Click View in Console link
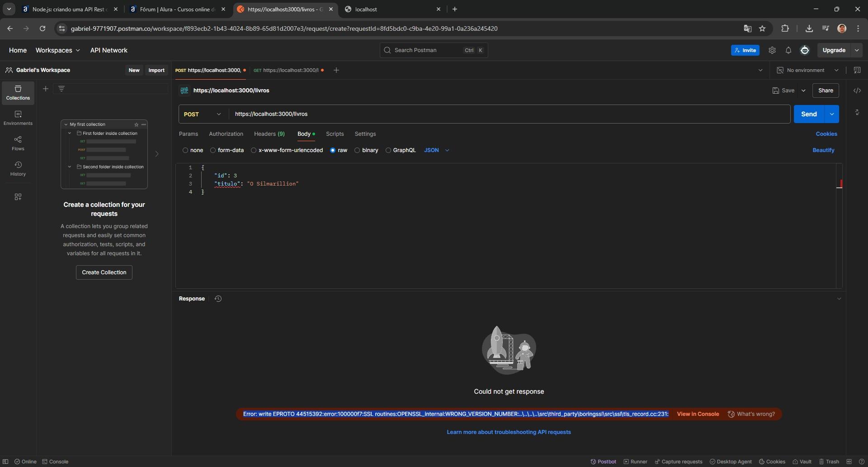 tap(698, 414)
